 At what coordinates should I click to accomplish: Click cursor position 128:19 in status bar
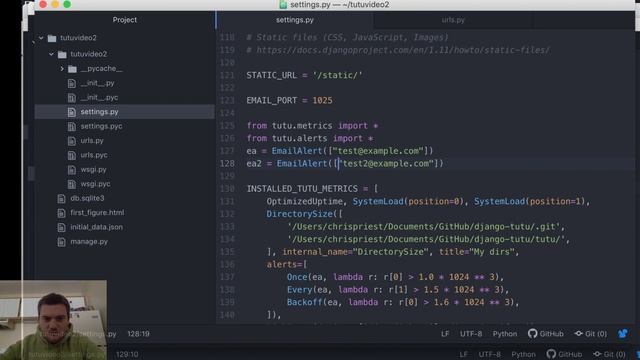pyautogui.click(x=138, y=334)
